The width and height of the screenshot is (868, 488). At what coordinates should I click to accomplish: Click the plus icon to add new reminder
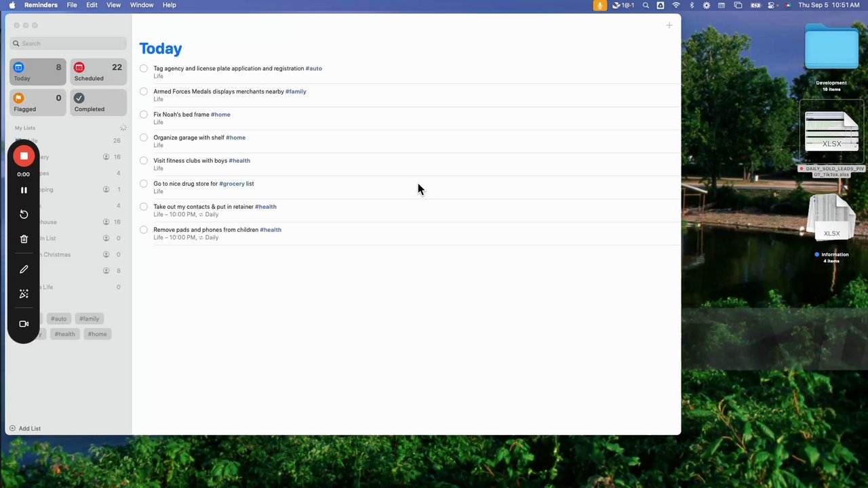tap(669, 26)
